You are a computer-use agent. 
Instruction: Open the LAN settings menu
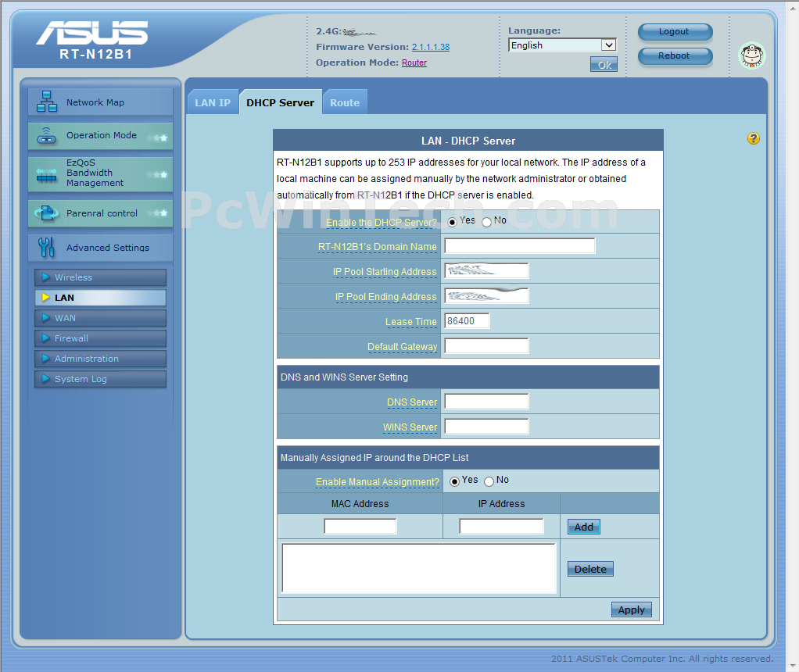(100, 298)
